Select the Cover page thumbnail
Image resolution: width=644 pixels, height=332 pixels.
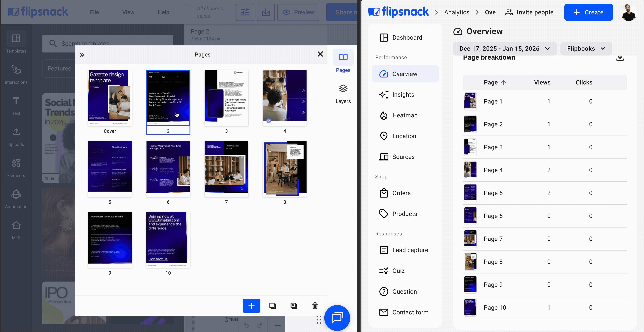tap(110, 98)
